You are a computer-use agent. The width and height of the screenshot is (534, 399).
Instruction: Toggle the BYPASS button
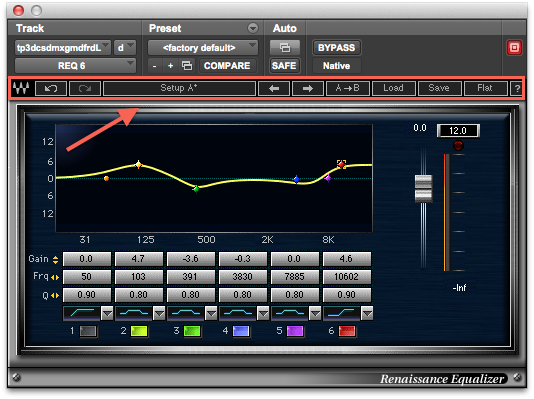(336, 48)
